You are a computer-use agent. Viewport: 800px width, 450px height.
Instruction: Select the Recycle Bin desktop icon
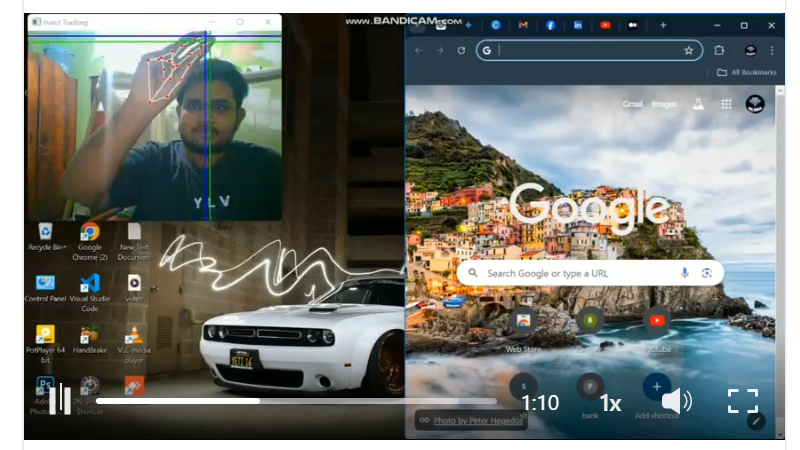pos(46,237)
